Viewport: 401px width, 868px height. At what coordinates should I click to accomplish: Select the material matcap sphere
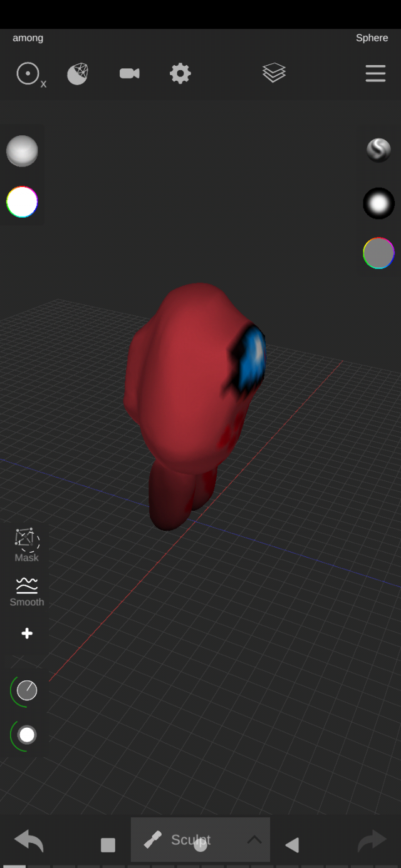22,151
